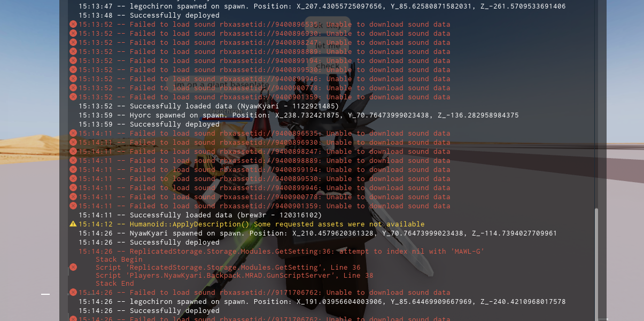644x321 pixels.
Task: Click the yellow warning icon beside Humanoid::ApplyDescription
Action: coord(73,224)
